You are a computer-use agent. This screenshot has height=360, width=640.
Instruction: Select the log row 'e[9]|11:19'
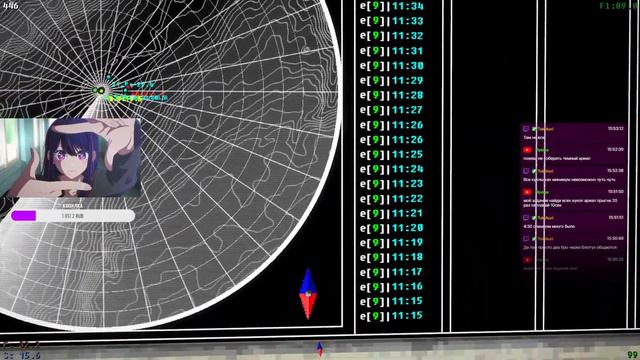point(391,242)
